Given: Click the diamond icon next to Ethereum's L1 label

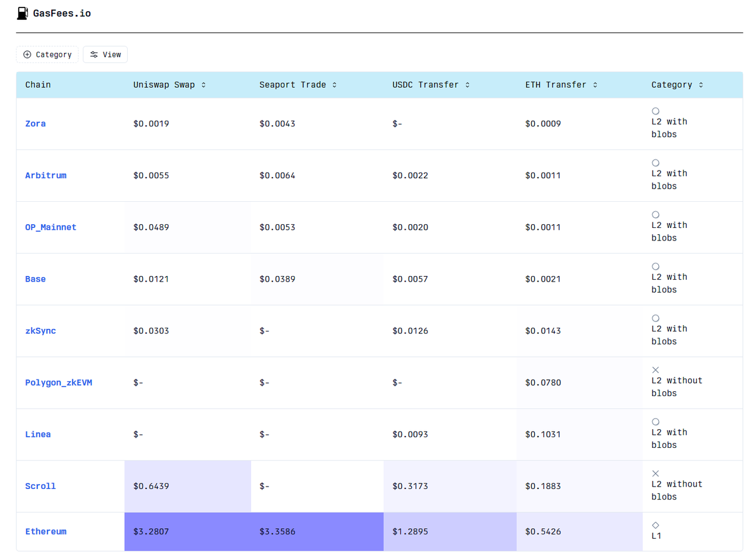Looking at the screenshot, I should (655, 525).
